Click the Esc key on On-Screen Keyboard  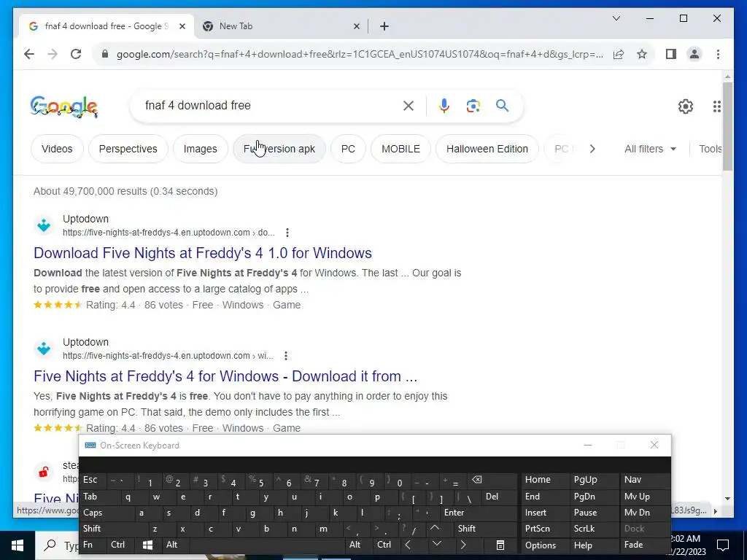tap(93, 480)
